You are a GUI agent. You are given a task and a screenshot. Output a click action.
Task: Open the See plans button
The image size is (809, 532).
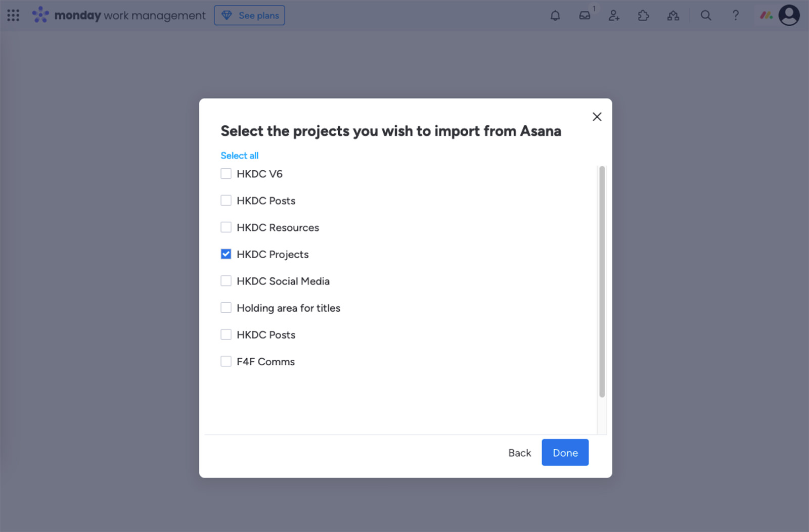pos(249,15)
